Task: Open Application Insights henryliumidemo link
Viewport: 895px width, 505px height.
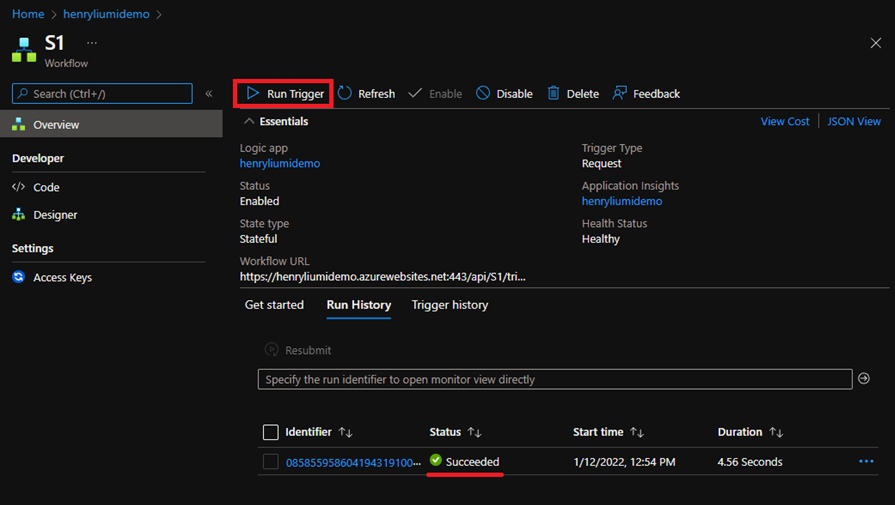Action: (622, 201)
